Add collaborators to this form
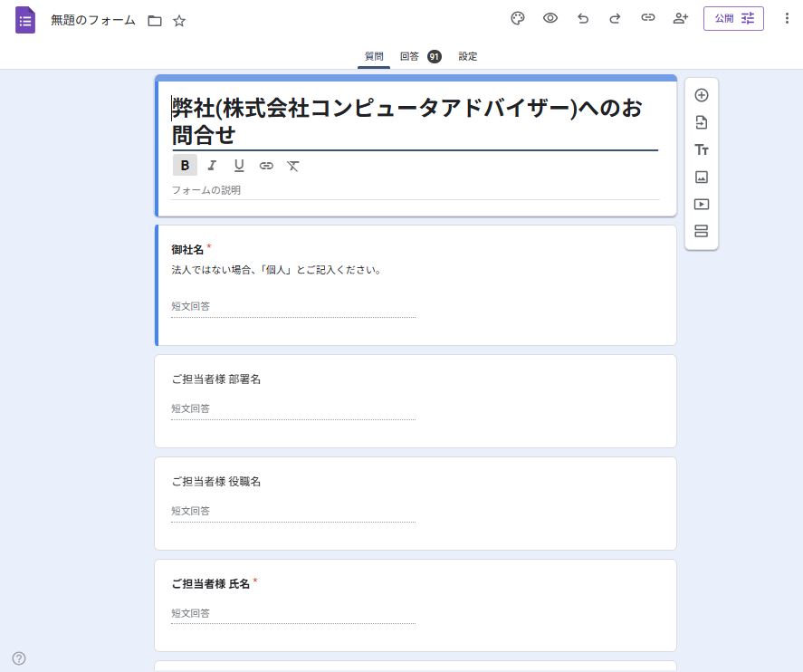This screenshot has height=672, width=803. [680, 18]
